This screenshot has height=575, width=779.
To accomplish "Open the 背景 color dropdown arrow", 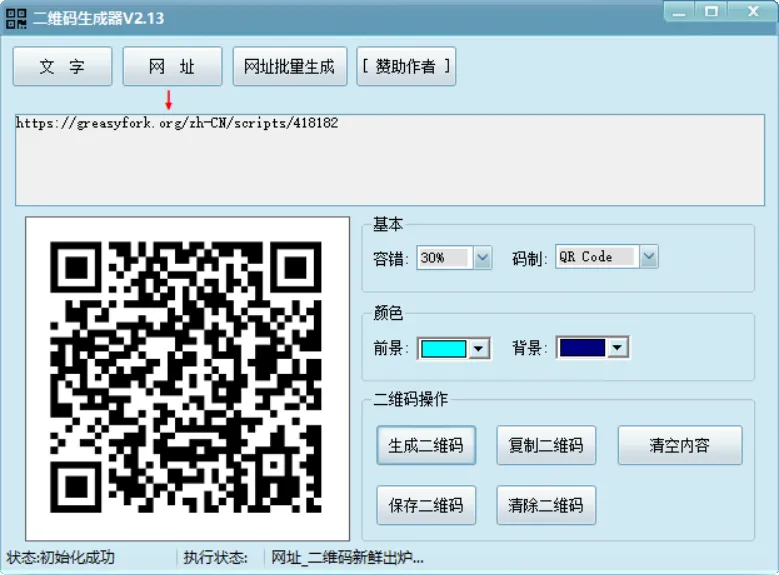I will [618, 347].
